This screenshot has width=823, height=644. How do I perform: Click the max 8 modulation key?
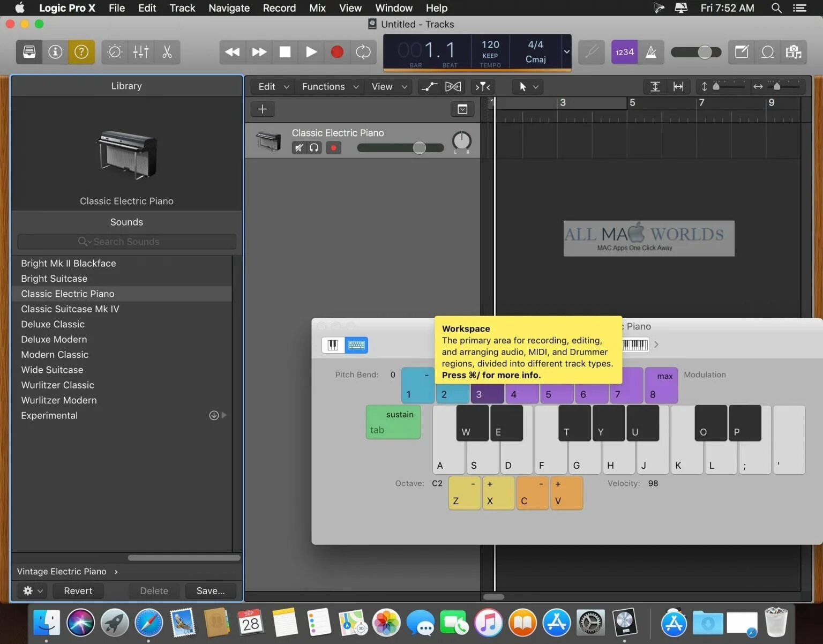661,385
